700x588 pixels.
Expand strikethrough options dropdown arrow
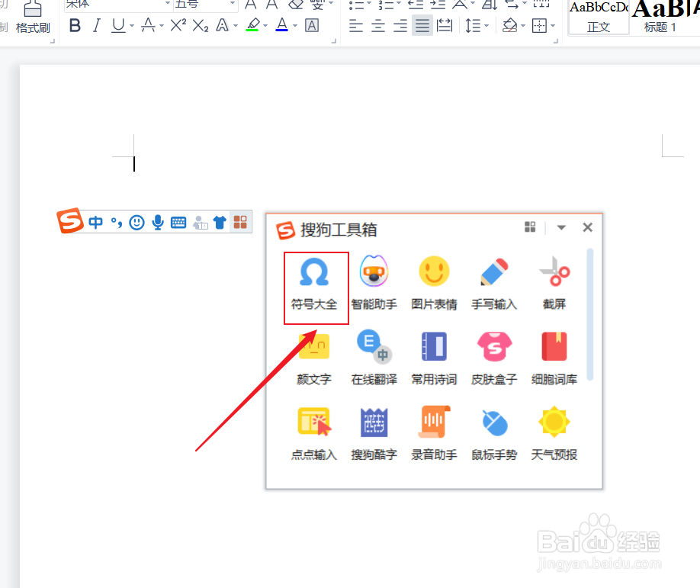[x=162, y=26]
